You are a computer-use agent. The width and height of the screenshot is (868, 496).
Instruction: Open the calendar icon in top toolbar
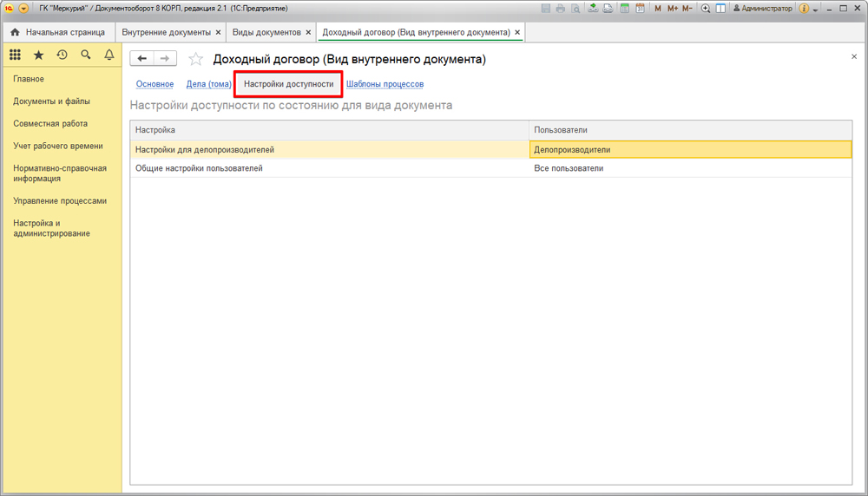640,8
